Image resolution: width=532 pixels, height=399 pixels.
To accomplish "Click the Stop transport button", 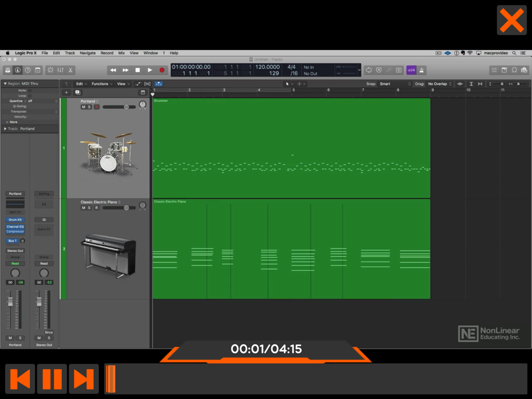I will click(137, 70).
